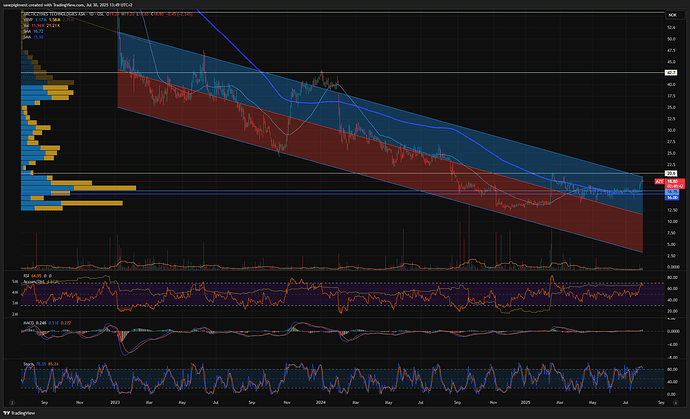Click the -8.00 label on the MACD axis

(672, 358)
